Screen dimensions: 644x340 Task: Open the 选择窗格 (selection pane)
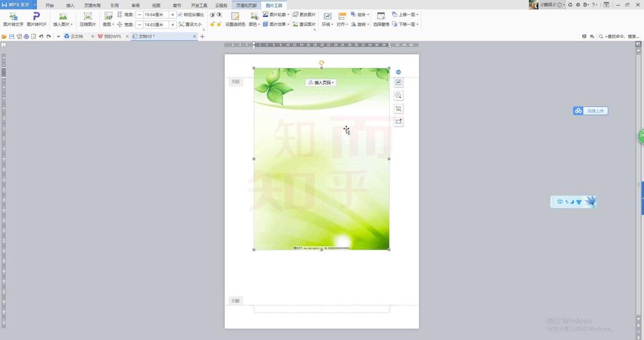pyautogui.click(x=382, y=18)
